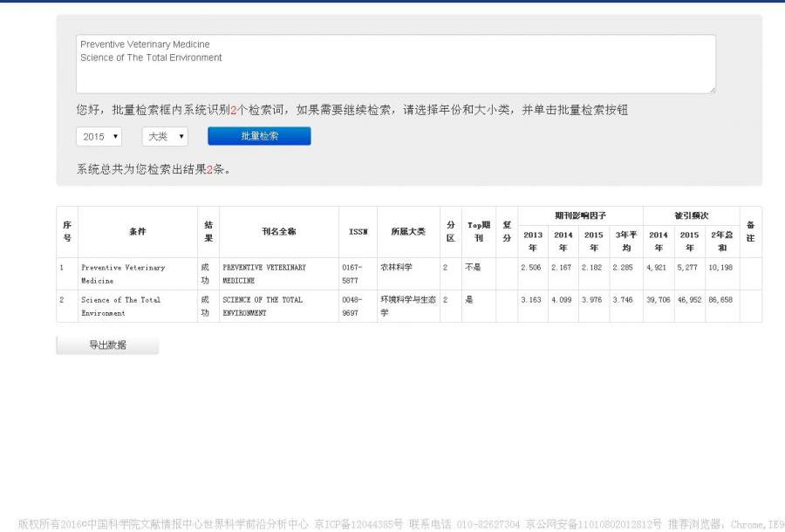The height and width of the screenshot is (532, 785).
Task: Click the footer copyright text
Action: (x=401, y=524)
